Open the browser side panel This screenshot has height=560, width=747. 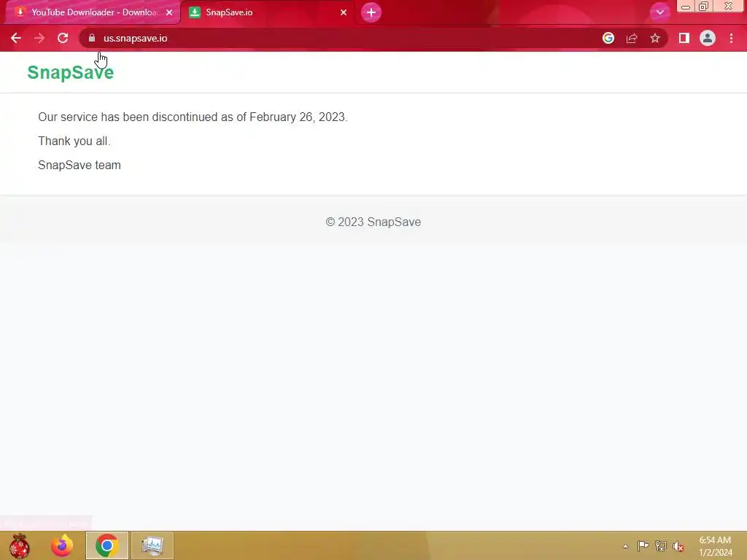tap(684, 38)
